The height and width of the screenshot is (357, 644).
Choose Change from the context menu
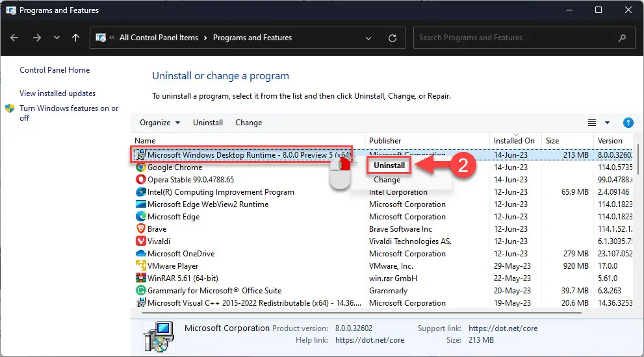pyautogui.click(x=387, y=180)
